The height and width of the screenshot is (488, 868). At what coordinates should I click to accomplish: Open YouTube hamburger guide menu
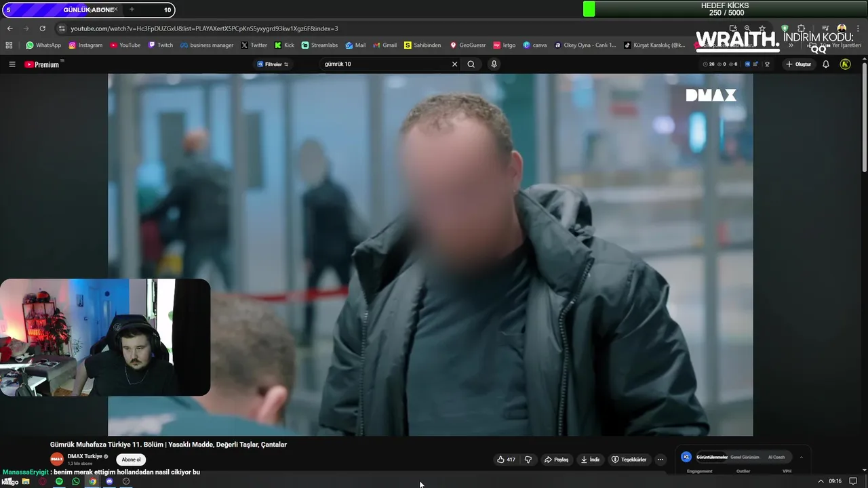12,64
